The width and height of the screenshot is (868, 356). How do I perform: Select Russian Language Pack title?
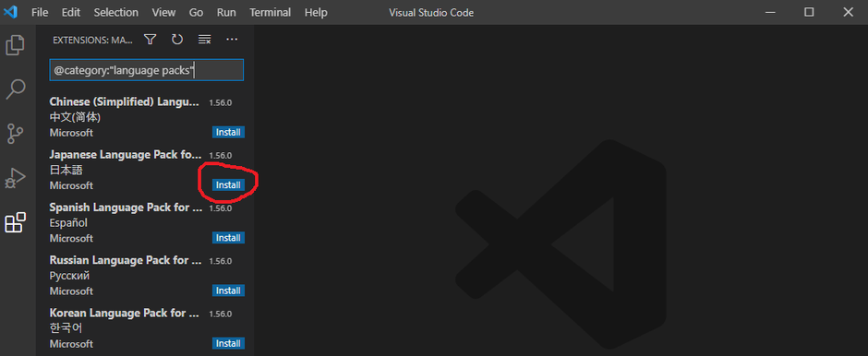[127, 260]
